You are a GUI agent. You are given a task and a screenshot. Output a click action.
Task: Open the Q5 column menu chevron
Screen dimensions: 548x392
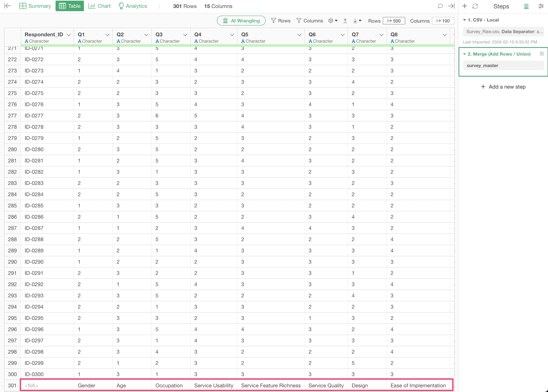(x=299, y=35)
